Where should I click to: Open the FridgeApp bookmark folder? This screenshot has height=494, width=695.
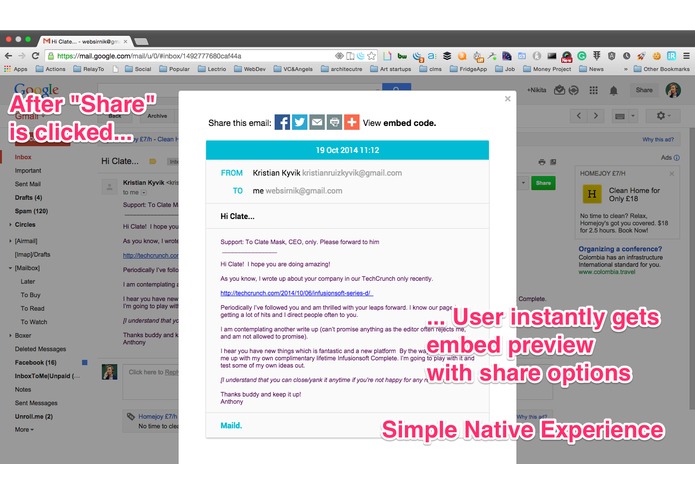pyautogui.click(x=468, y=69)
